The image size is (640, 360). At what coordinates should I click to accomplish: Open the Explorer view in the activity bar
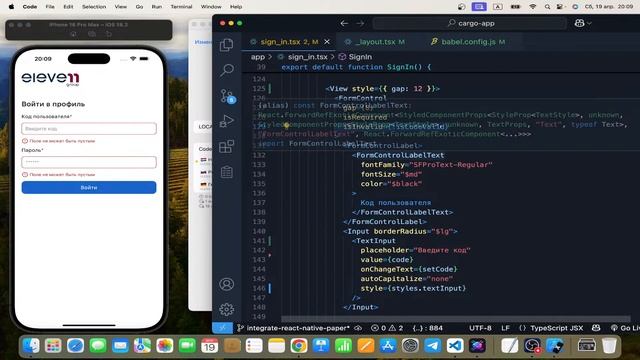227,44
